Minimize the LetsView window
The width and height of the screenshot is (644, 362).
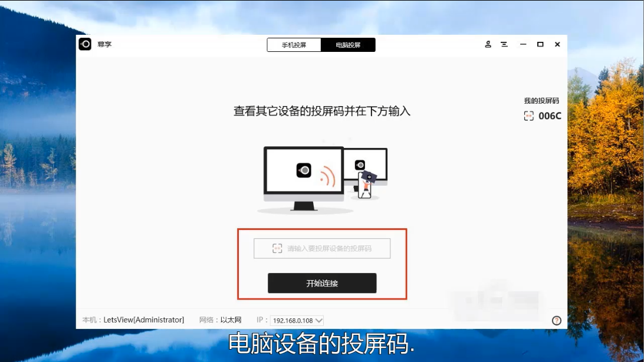point(523,44)
